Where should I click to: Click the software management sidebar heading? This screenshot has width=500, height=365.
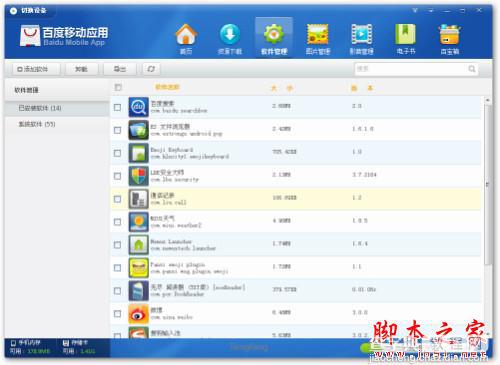click(x=26, y=90)
